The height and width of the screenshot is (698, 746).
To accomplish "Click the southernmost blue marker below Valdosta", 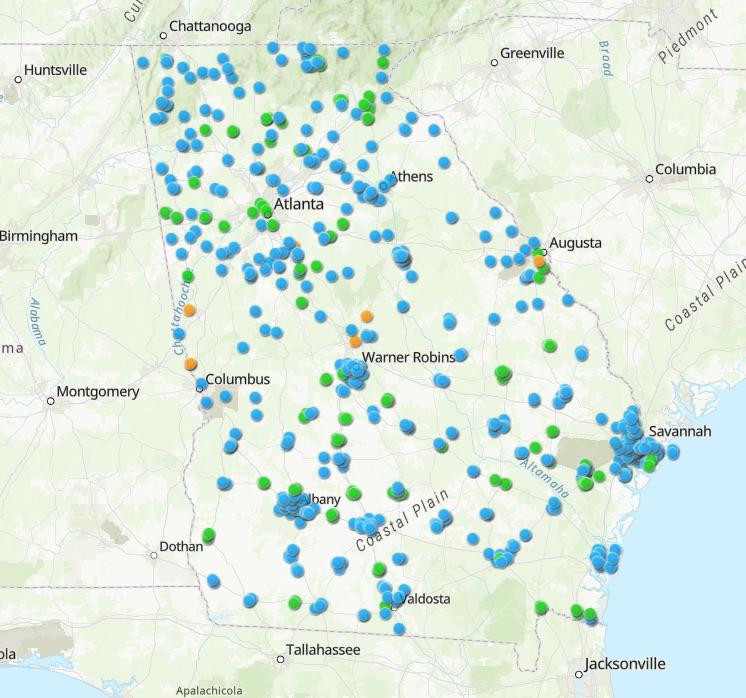I will click(399, 629).
